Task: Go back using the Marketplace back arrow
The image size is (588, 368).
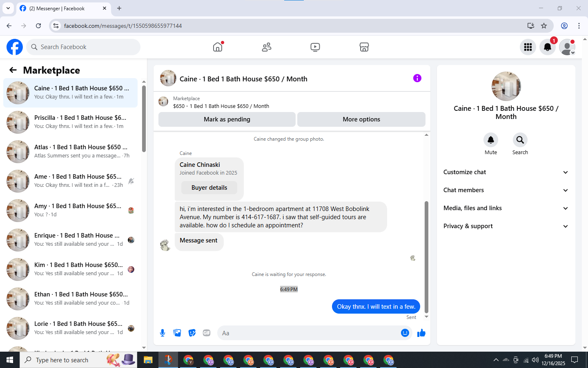Action: 13,70
